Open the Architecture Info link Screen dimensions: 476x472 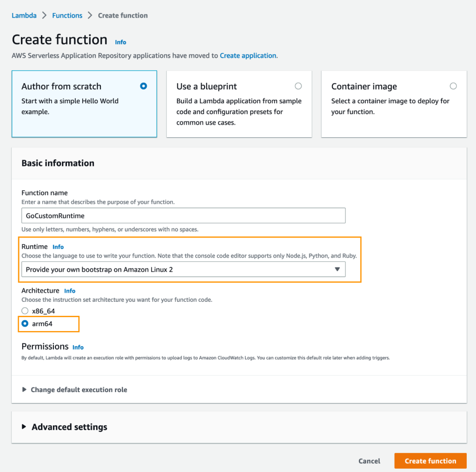[x=70, y=291]
